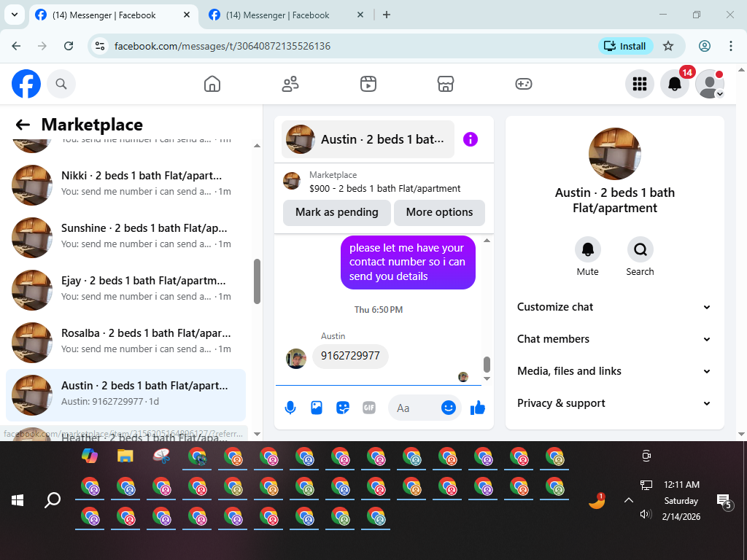Open the emoji picker smiley

(449, 408)
